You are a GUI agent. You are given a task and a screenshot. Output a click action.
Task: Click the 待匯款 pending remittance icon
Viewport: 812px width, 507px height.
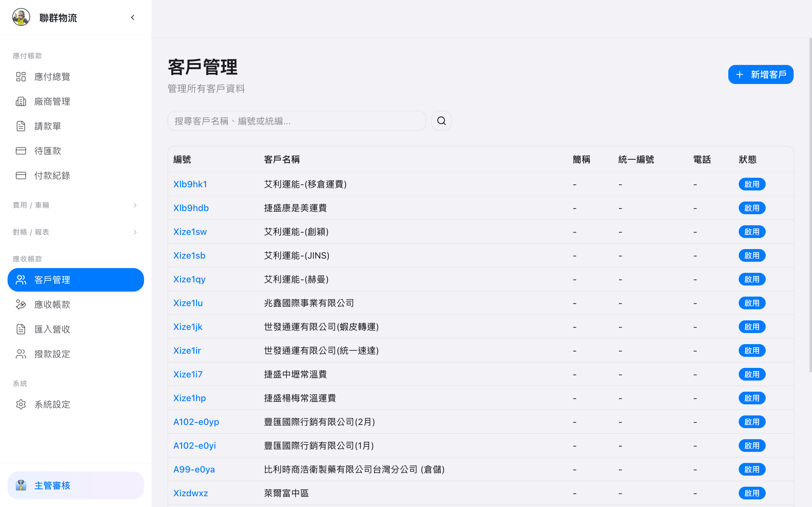pyautogui.click(x=21, y=151)
